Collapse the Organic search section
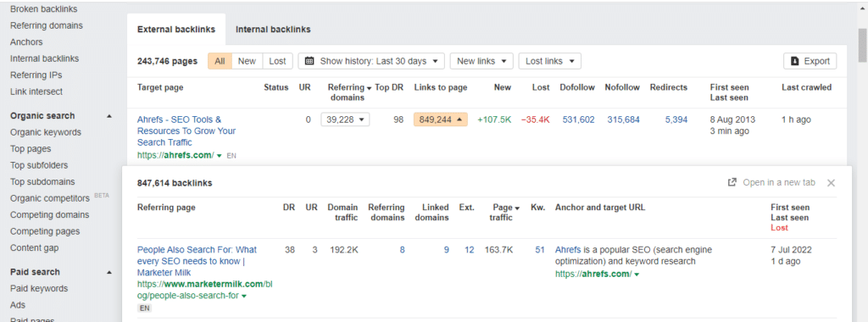This screenshot has height=322, width=868. click(x=109, y=116)
